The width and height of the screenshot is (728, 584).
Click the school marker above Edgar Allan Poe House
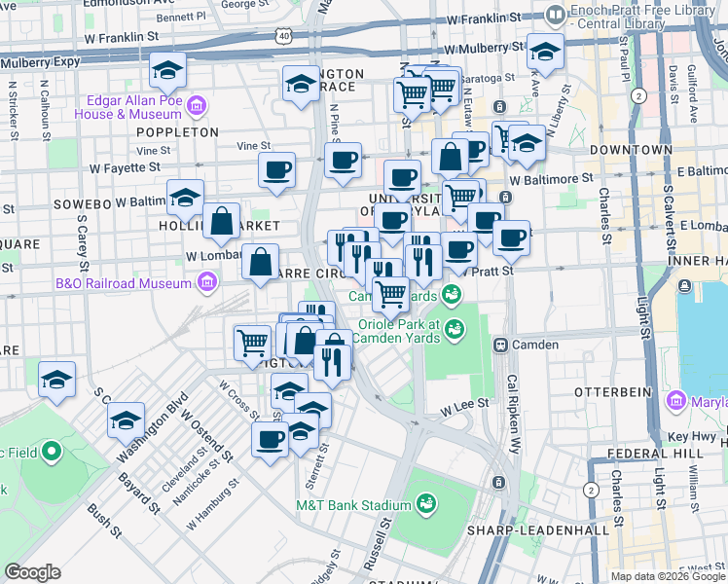[167, 73]
